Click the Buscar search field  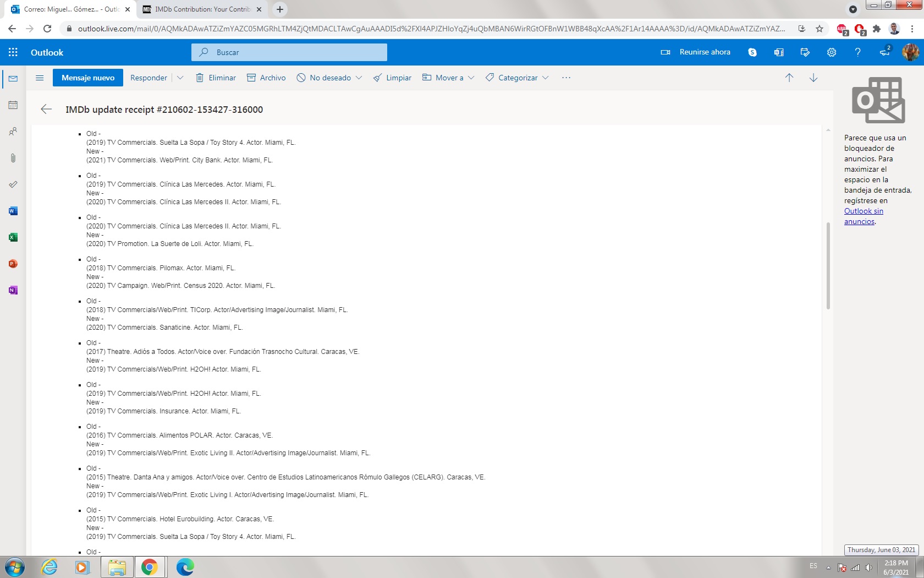point(297,52)
